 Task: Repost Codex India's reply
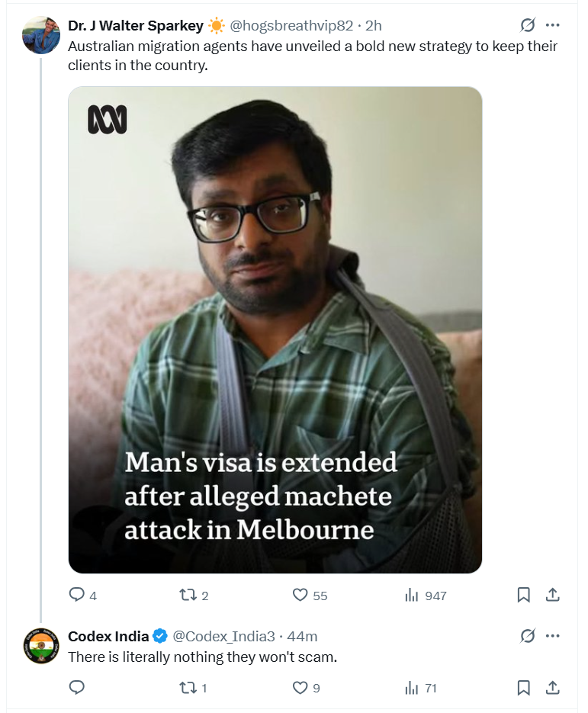coord(185,688)
